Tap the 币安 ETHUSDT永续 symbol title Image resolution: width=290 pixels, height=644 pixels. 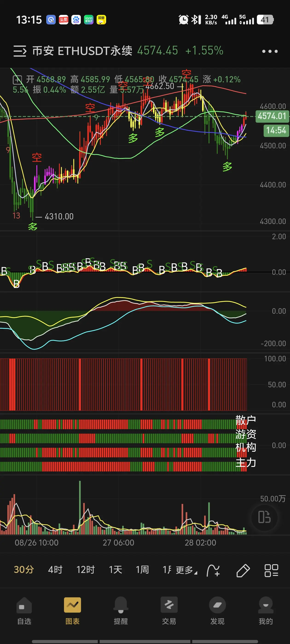point(82,51)
